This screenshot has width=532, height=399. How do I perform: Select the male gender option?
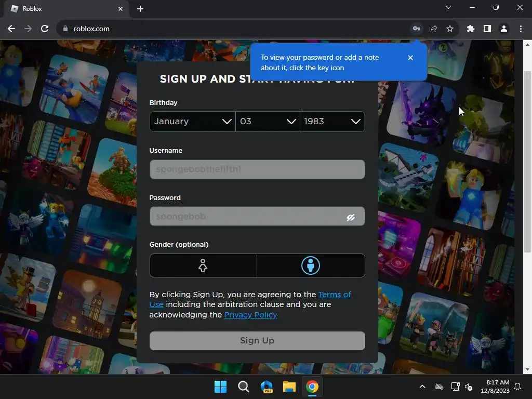(311, 265)
